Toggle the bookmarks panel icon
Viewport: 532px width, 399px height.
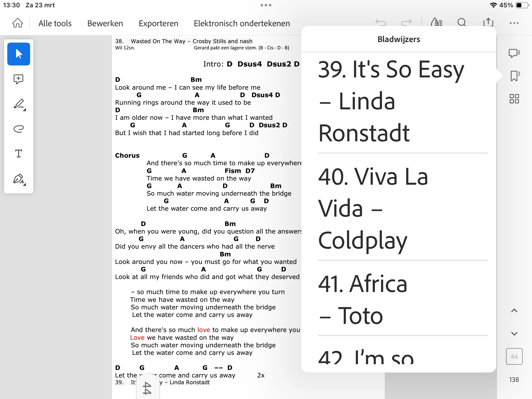click(x=514, y=76)
